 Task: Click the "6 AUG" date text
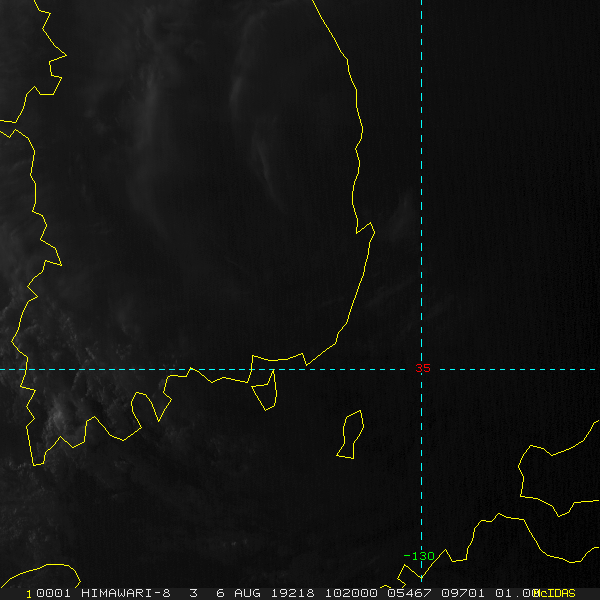click(238, 593)
